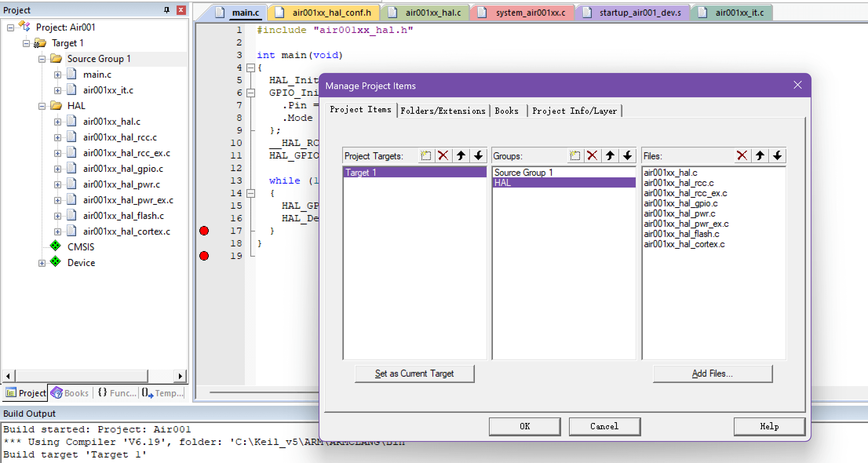Create a new project target icon

pos(426,156)
